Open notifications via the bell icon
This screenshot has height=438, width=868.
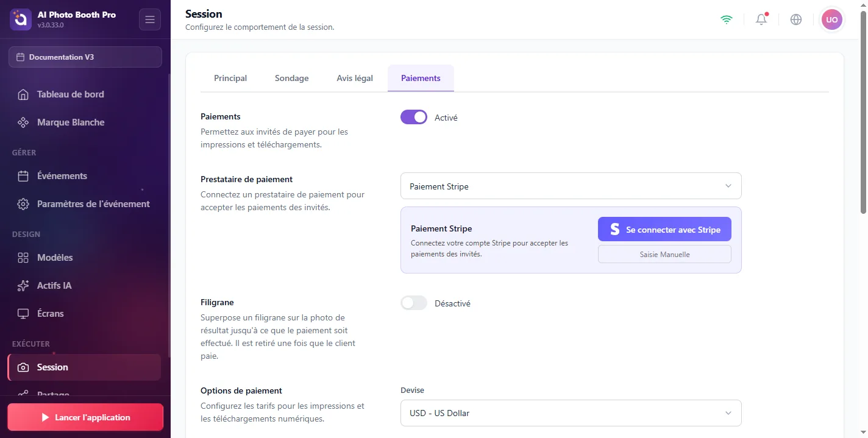761,19
